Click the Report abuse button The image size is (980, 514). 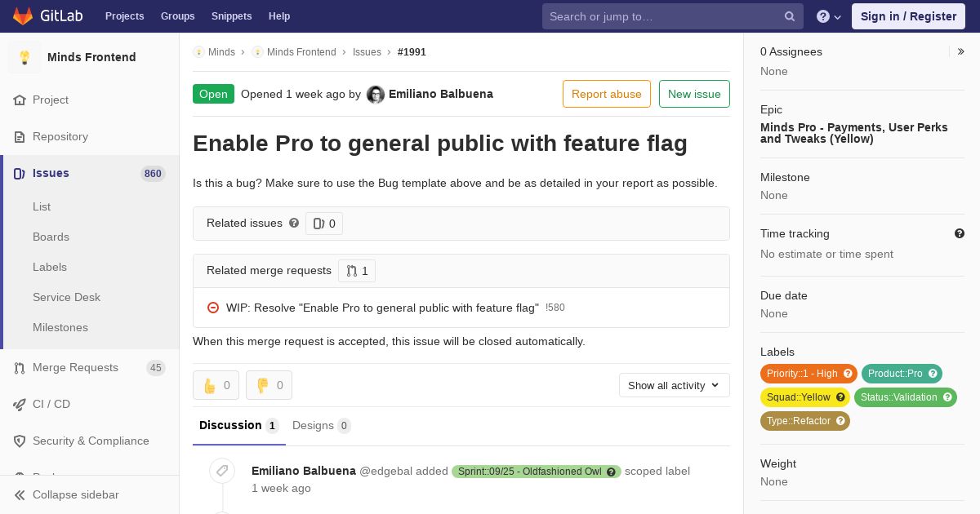(x=607, y=94)
